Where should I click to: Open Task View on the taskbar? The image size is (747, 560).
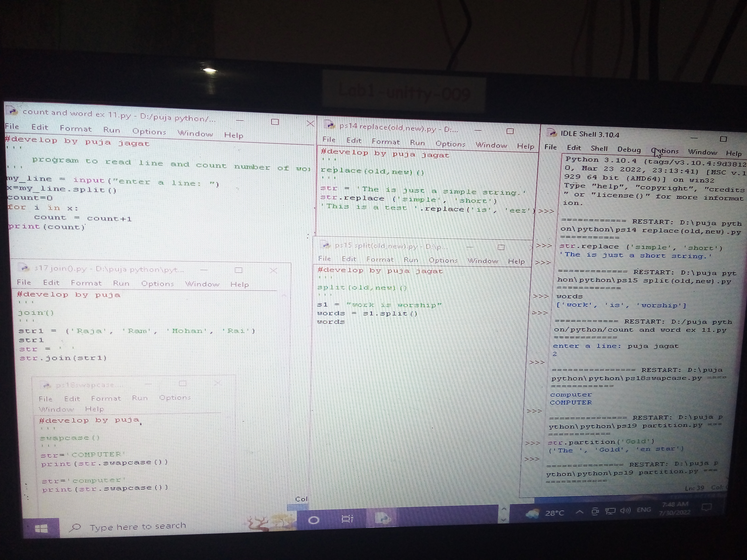tap(347, 519)
